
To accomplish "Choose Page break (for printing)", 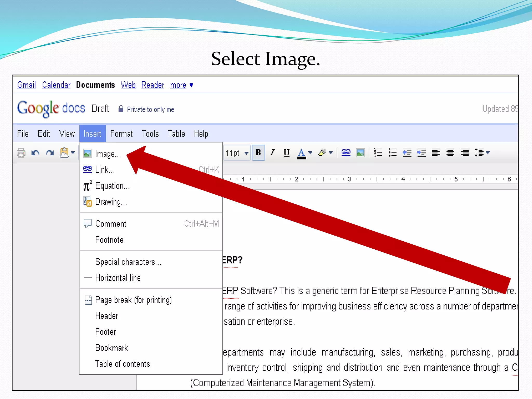I will 151,300.
